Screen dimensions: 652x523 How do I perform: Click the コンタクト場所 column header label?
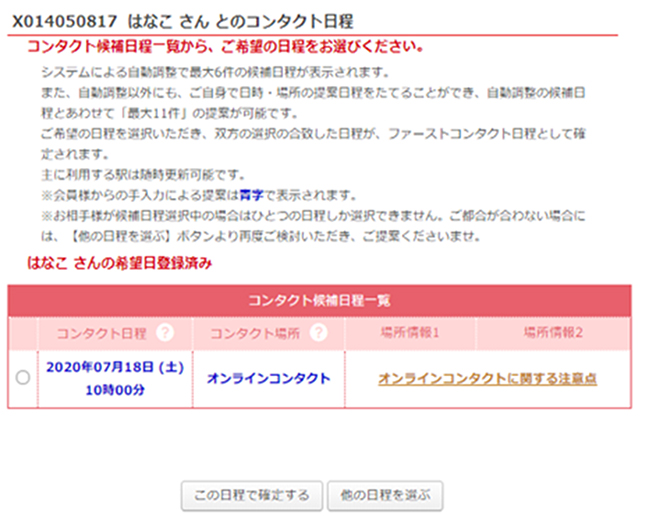coord(255,333)
